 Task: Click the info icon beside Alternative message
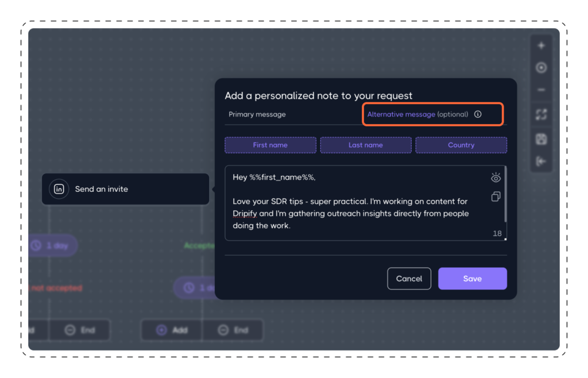coord(478,114)
